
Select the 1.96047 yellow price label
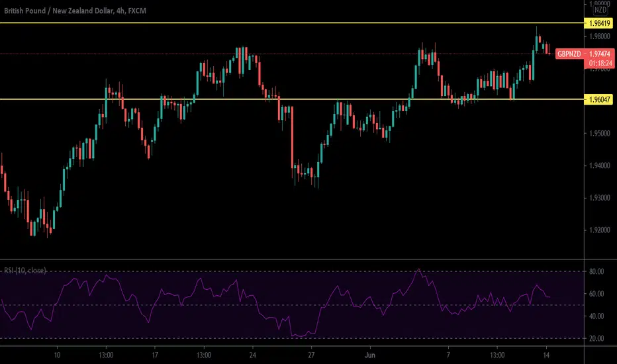(599, 99)
